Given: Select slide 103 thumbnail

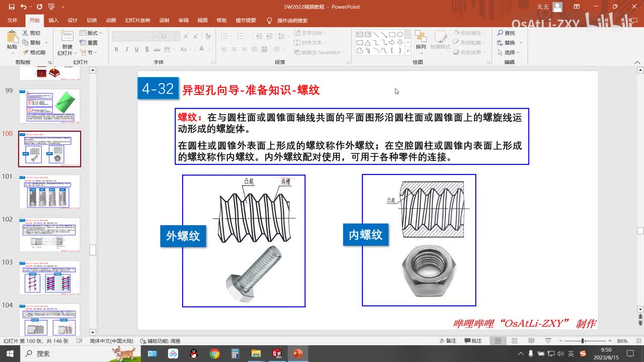Looking at the screenshot, I should pos(49,278).
